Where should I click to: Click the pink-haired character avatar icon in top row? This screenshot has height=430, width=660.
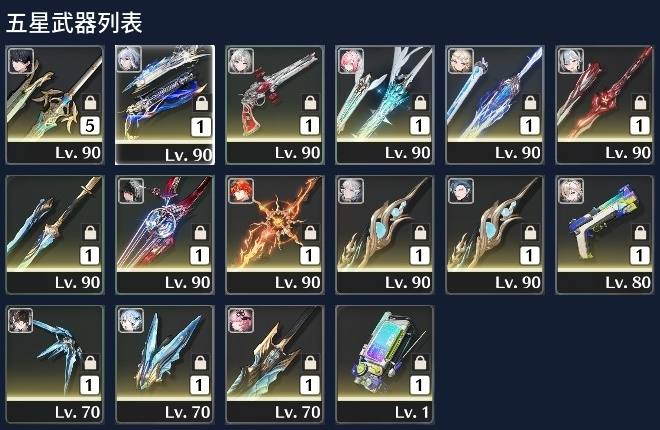(351, 61)
